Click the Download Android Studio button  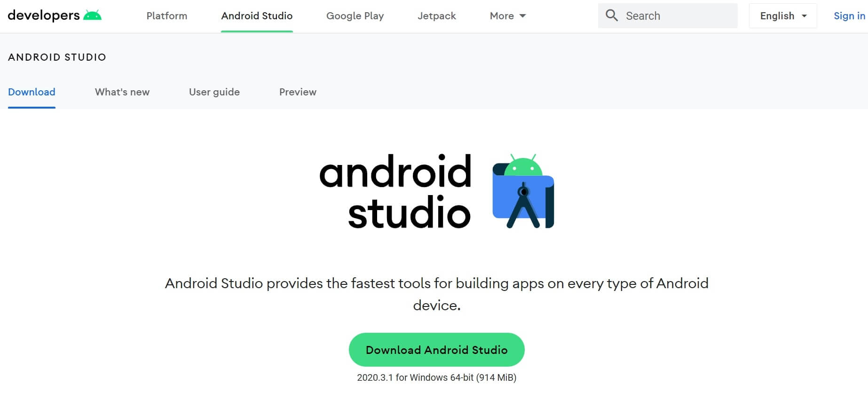coord(437,350)
